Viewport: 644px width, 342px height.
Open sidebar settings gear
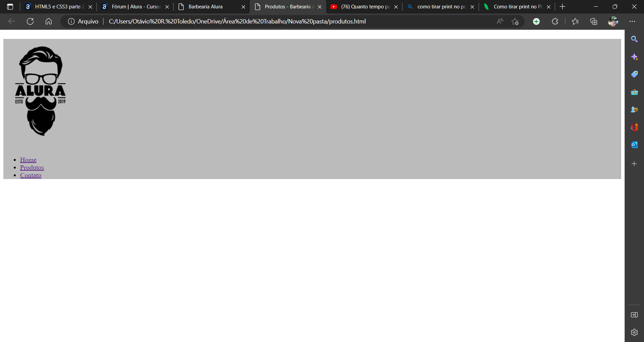(634, 332)
